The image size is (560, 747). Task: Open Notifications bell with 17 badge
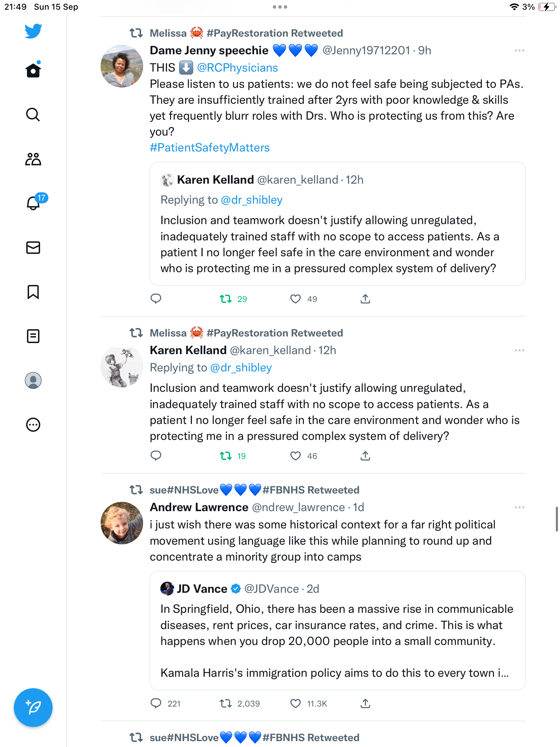tap(35, 202)
